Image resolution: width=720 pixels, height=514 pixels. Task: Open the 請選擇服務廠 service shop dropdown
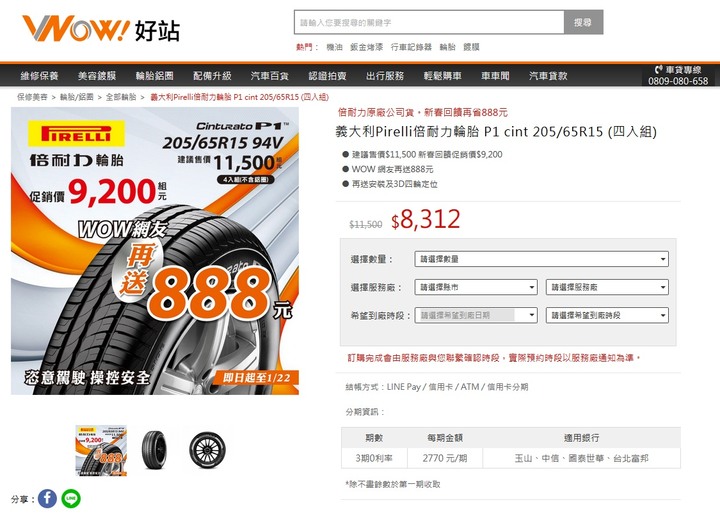point(607,288)
